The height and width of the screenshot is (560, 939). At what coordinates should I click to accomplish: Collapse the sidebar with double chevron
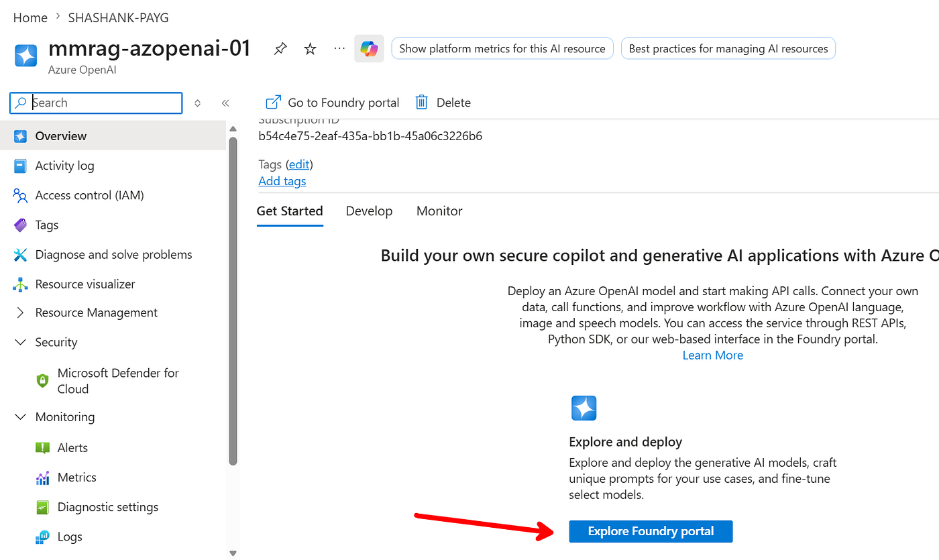(x=225, y=103)
